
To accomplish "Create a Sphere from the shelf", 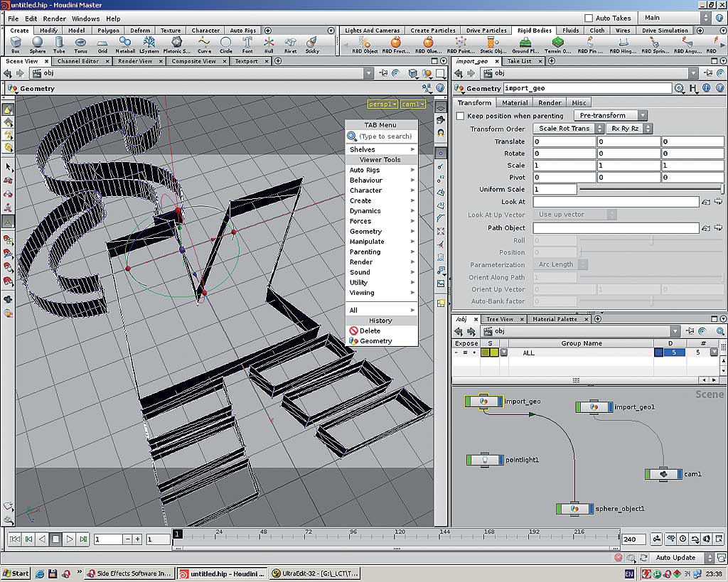I will (x=38, y=45).
